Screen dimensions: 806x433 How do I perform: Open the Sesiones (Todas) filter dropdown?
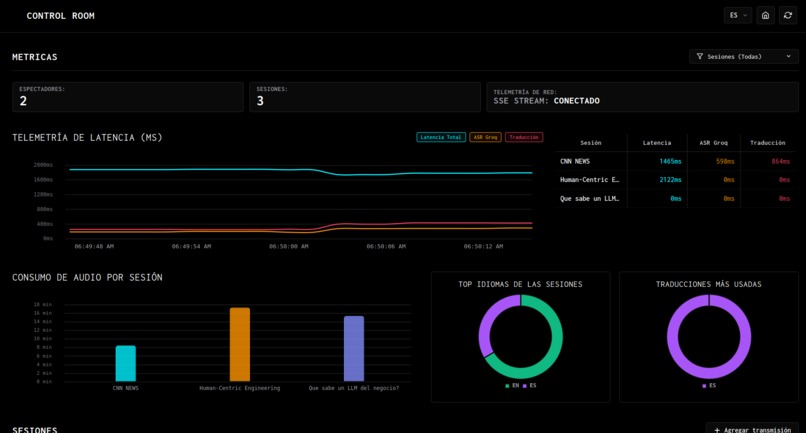point(744,57)
